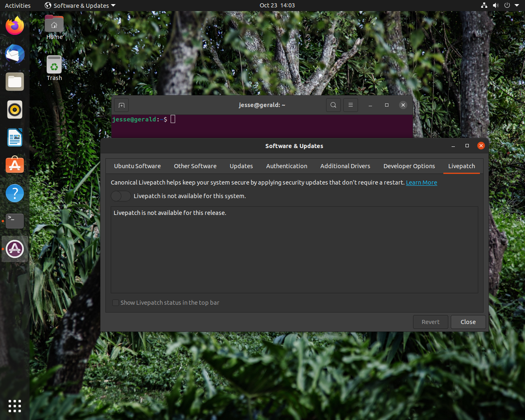Follow the Learn More link
This screenshot has height=420, width=525.
(x=422, y=183)
